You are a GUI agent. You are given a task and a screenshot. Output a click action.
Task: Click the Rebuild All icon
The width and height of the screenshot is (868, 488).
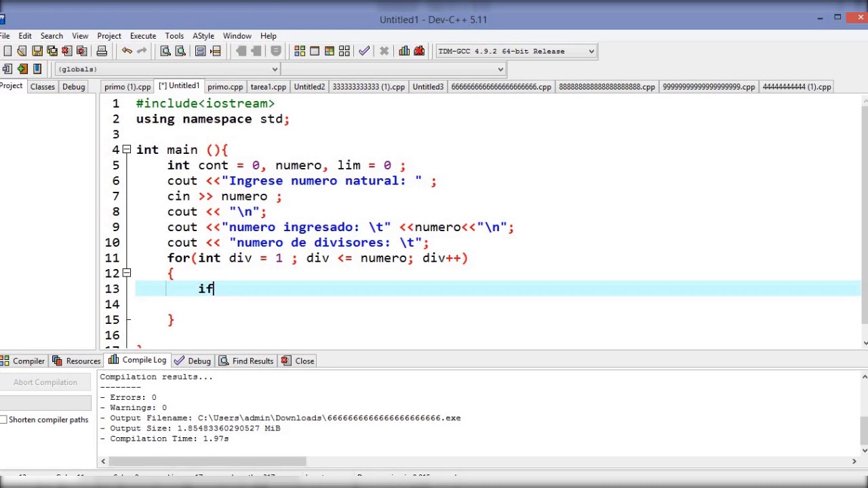point(344,51)
